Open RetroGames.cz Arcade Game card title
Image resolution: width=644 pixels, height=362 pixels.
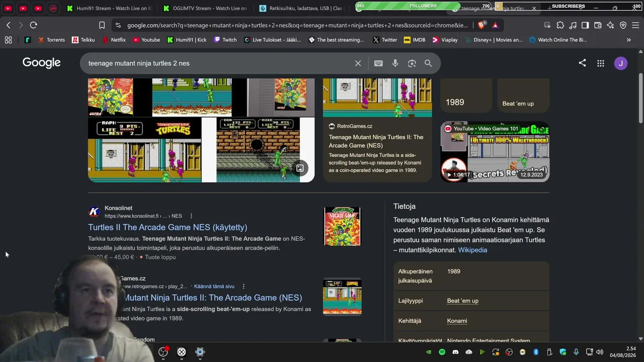[376, 141]
